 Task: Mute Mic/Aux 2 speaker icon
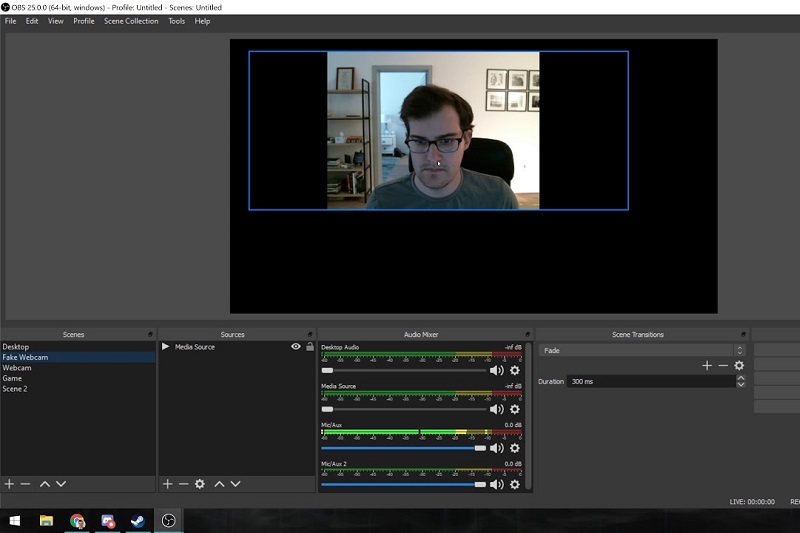tap(496, 484)
